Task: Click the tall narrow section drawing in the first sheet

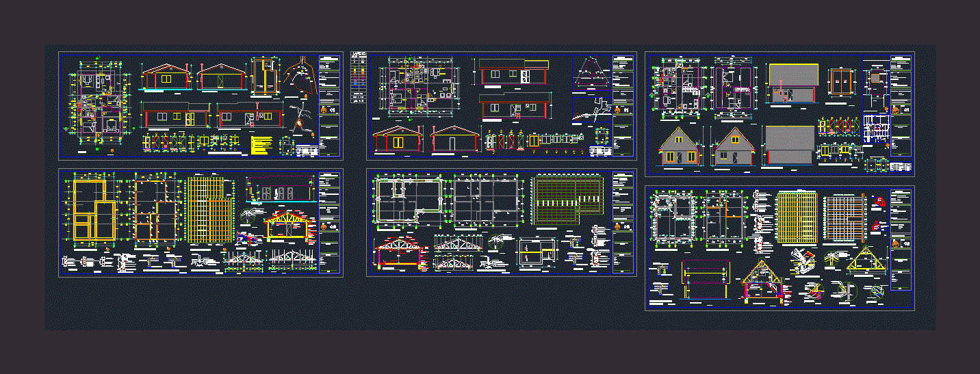Action: coord(266,77)
